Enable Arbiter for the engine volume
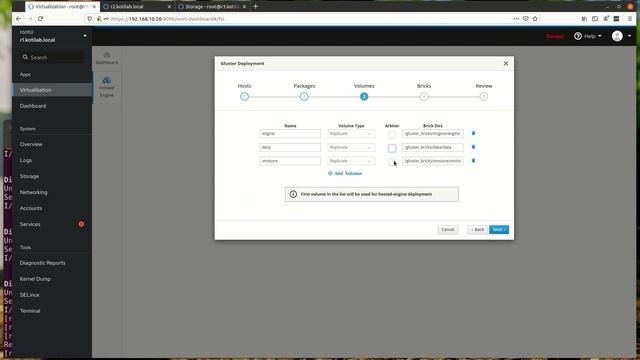The height and width of the screenshot is (360, 640). 392,134
